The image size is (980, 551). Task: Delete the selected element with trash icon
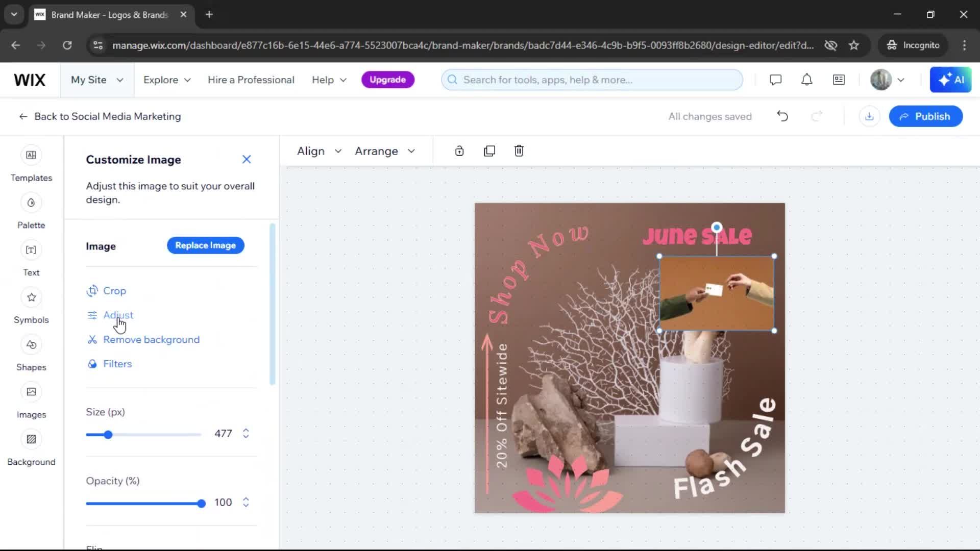click(519, 151)
